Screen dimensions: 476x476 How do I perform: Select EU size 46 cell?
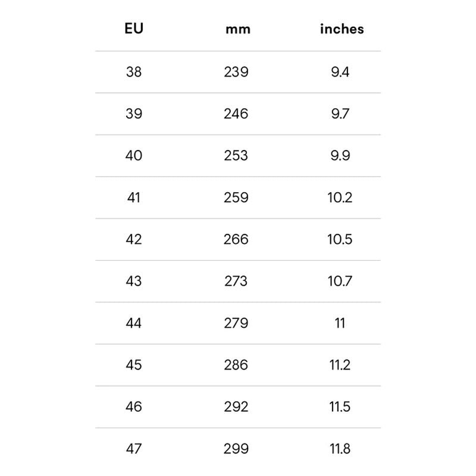pos(134,407)
